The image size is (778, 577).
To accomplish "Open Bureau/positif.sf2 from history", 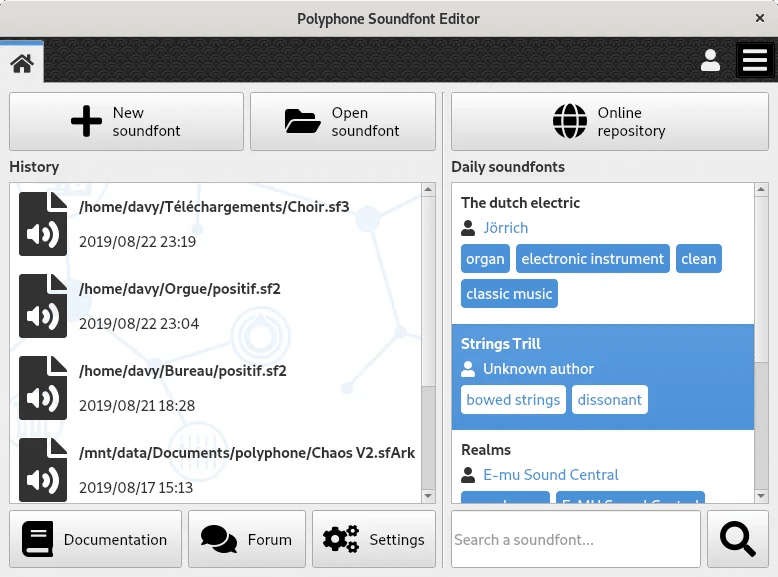I will (183, 370).
